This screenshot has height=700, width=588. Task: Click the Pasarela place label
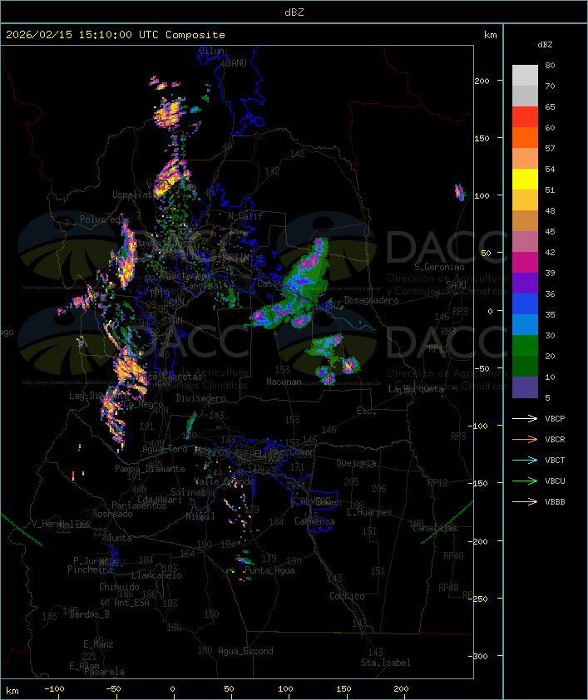[104, 672]
